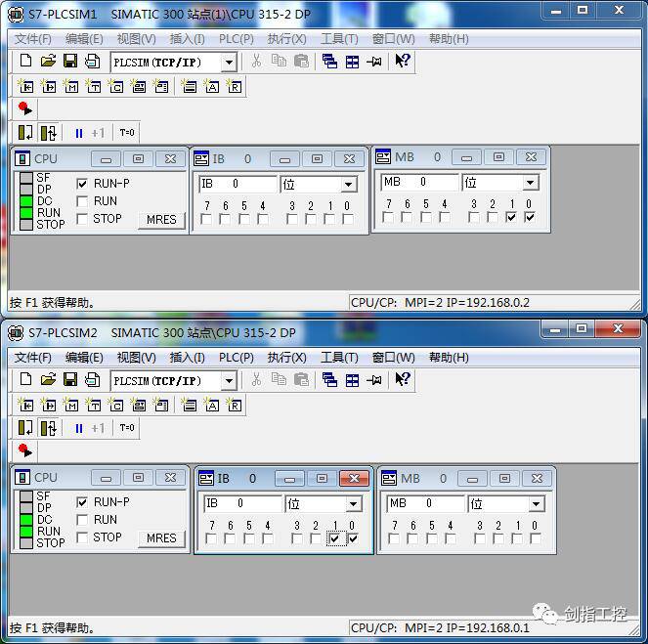Open 执行(X) menu in PLCSIM2

pos(286,358)
